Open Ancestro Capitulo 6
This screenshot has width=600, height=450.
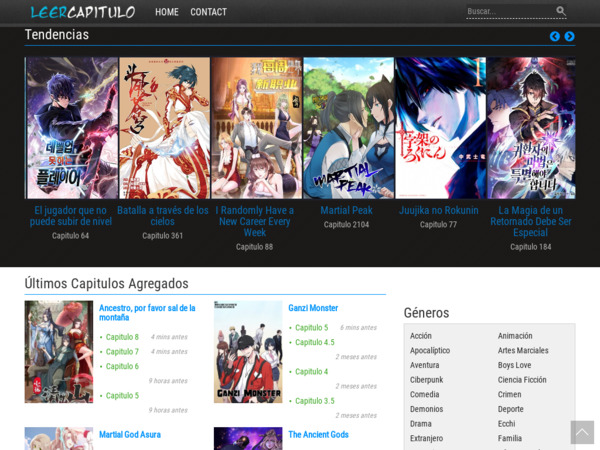pyautogui.click(x=122, y=366)
